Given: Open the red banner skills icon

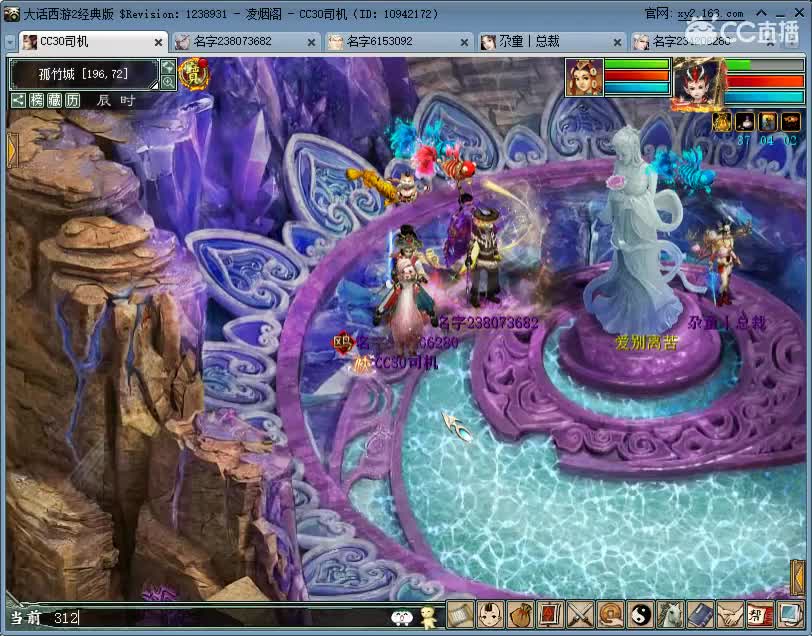Looking at the screenshot, I should (x=550, y=614).
